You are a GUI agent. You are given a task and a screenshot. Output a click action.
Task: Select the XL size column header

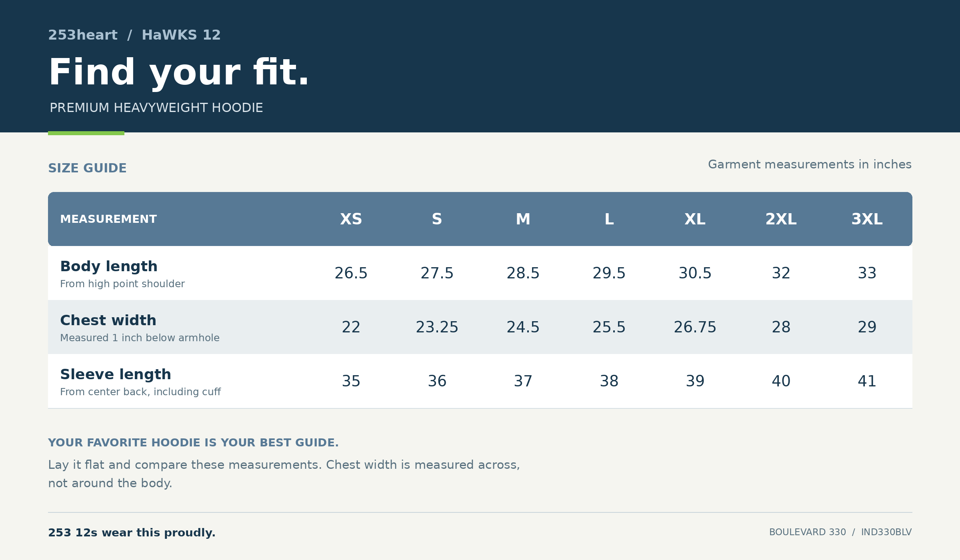[695, 219]
